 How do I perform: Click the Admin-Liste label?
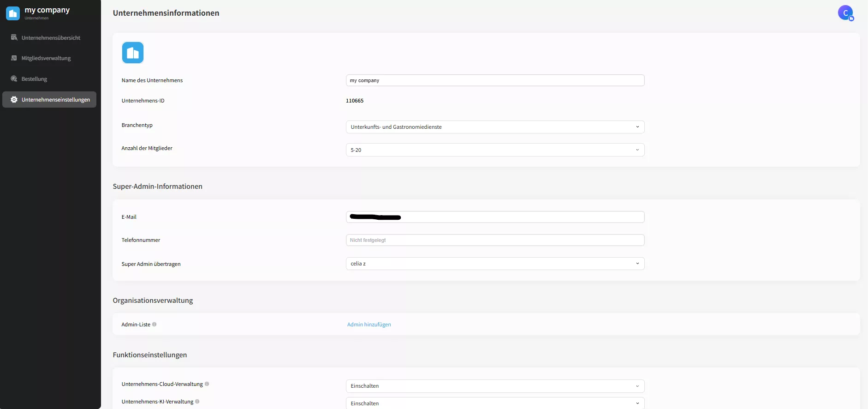136,325
